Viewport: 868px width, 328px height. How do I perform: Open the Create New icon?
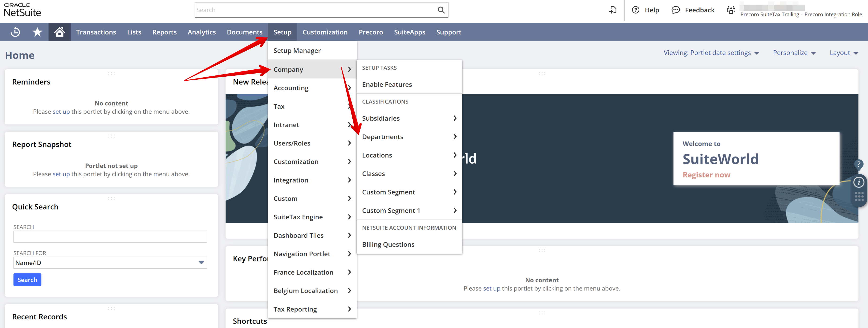(613, 10)
